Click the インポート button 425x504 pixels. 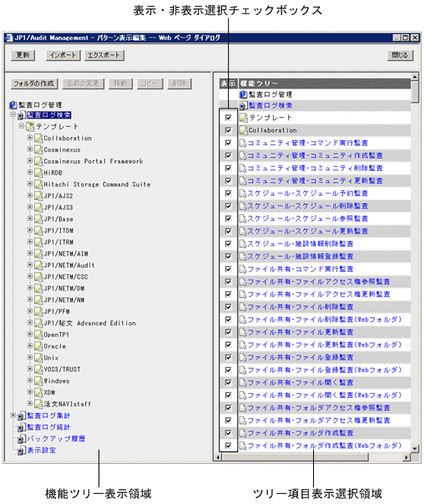click(63, 55)
